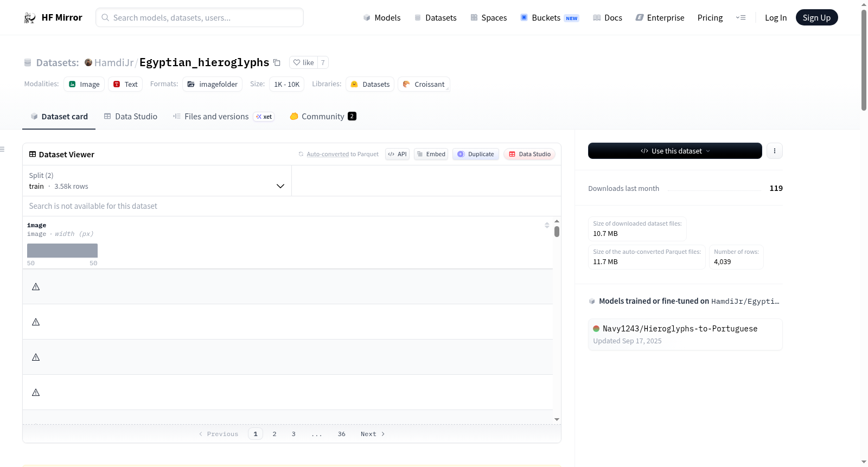Click the page vertical scrollbar thumb
The width and height of the screenshot is (868, 467).
864,60
